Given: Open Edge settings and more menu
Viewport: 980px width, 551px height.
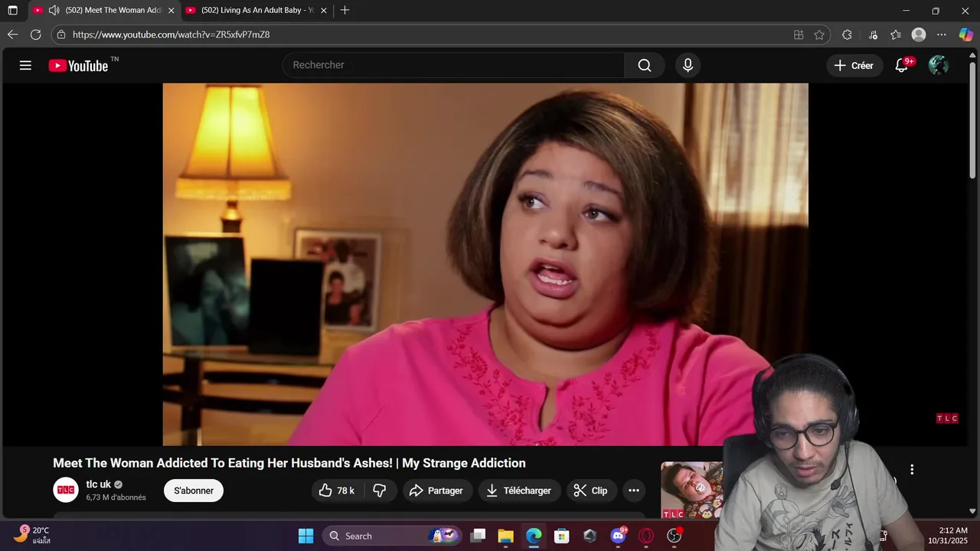Looking at the screenshot, I should pyautogui.click(x=942, y=34).
